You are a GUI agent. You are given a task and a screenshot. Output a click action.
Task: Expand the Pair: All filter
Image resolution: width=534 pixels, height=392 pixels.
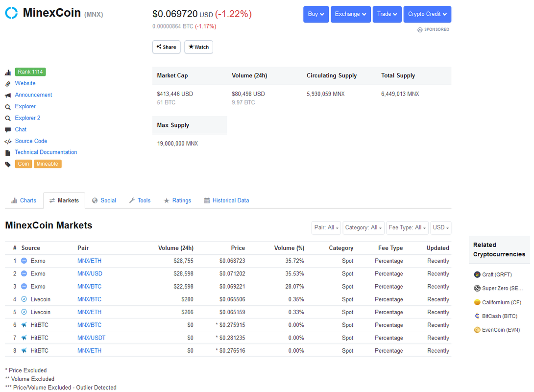[x=326, y=228]
